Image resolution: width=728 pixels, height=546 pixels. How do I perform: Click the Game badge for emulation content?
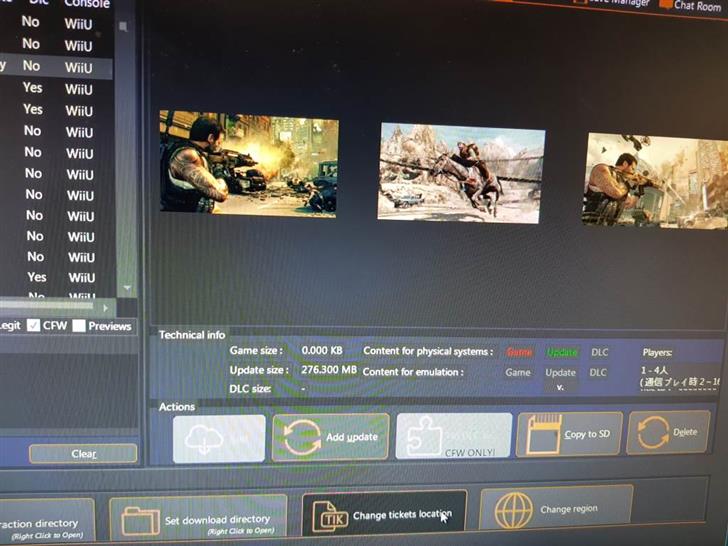pos(518,372)
